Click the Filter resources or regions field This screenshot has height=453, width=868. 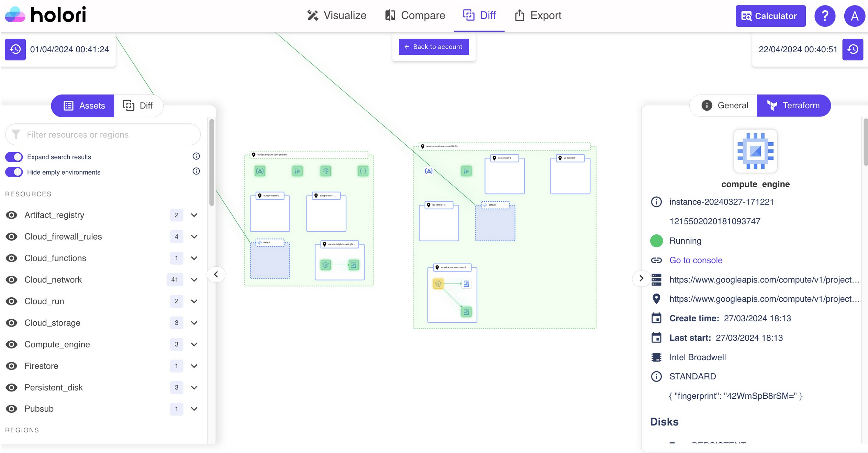103,134
